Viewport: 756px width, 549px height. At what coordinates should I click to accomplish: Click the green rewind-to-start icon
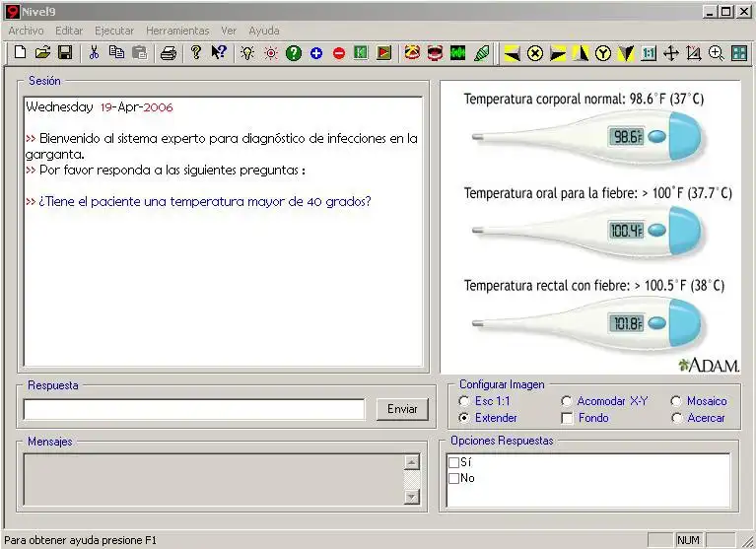click(x=361, y=52)
